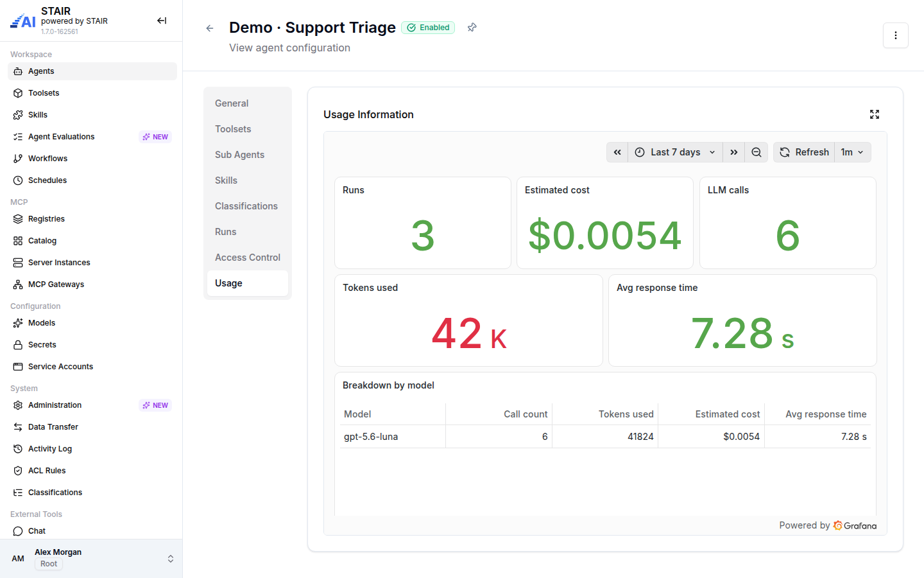Go back using the header arrow

tap(210, 28)
